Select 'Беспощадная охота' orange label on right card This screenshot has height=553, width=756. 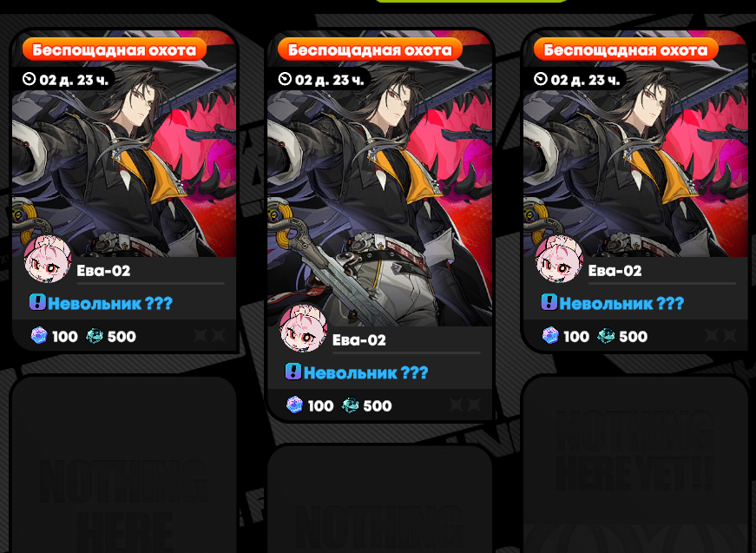(626, 49)
